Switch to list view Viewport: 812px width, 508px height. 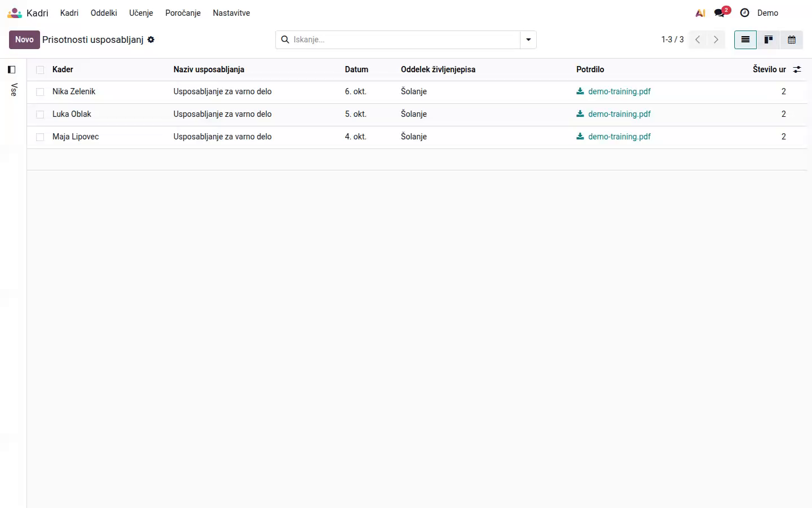tap(745, 40)
